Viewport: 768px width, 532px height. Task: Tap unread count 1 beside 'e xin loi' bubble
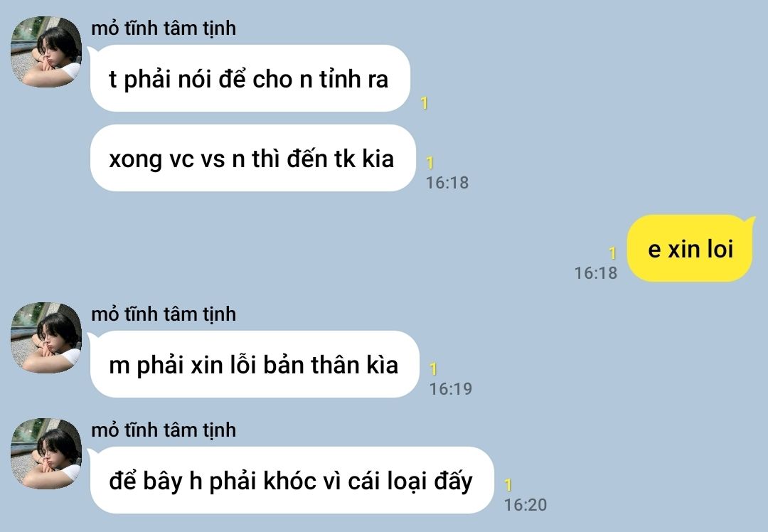coord(612,252)
